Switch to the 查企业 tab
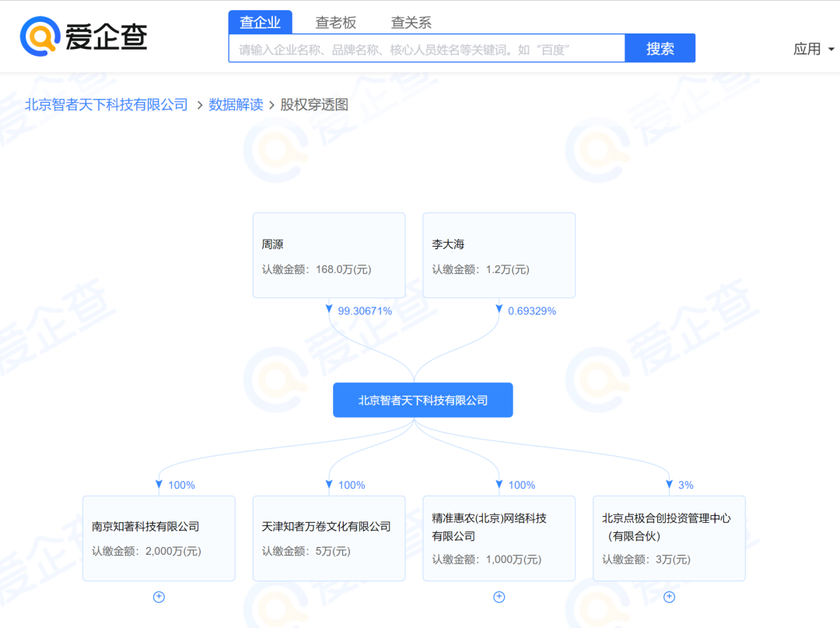 coord(260,23)
